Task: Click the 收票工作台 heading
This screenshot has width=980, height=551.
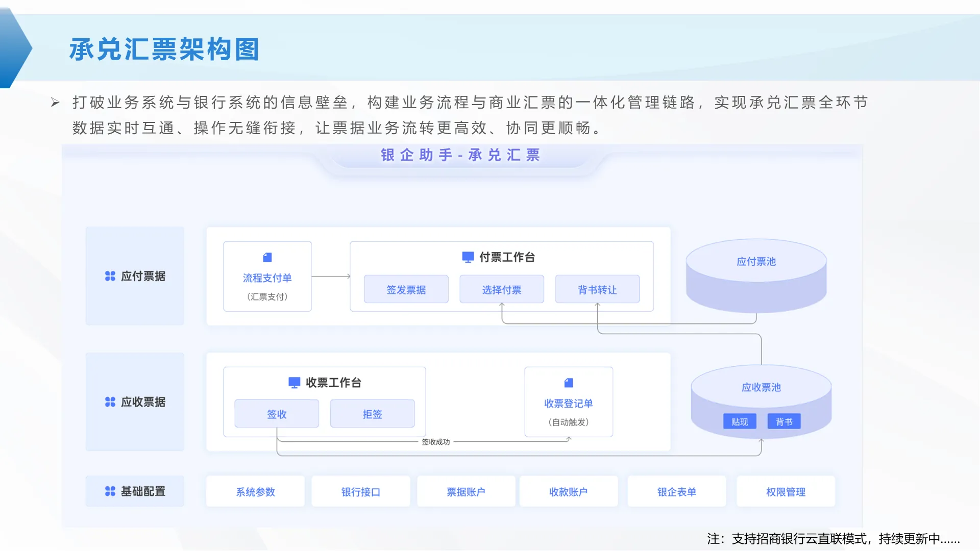Action: (333, 383)
